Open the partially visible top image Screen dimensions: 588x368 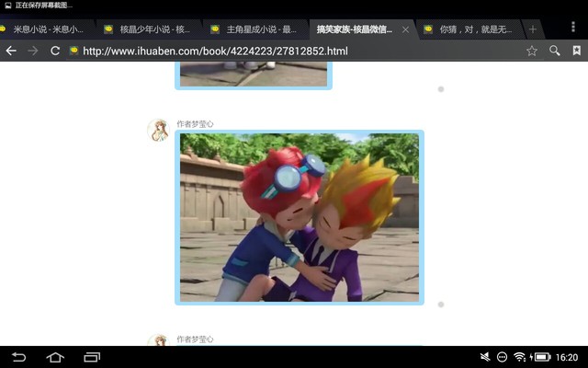click(x=254, y=75)
